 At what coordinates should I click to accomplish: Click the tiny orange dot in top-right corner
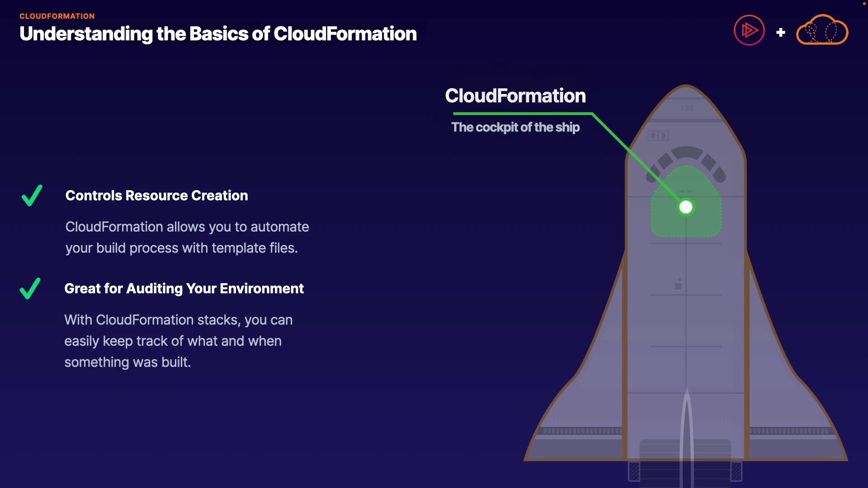coord(864,4)
